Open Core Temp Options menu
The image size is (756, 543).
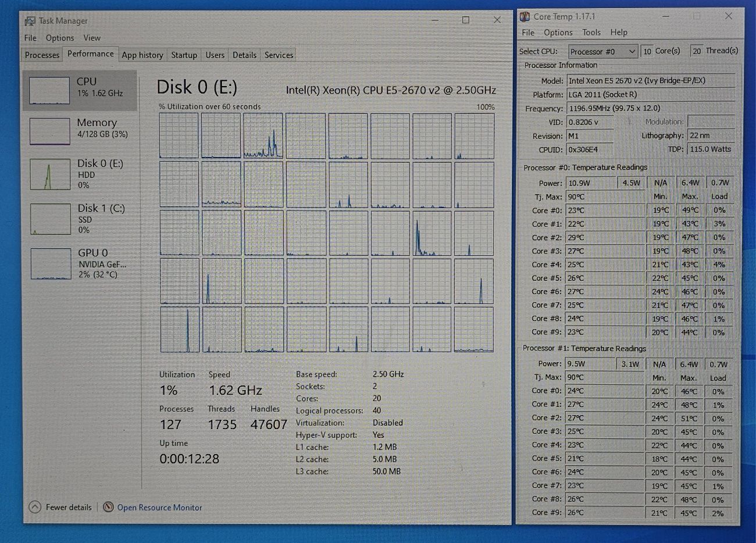(x=558, y=33)
